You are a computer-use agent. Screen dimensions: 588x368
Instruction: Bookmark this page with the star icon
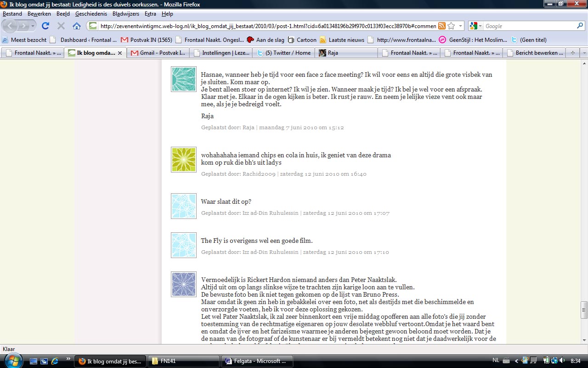[451, 26]
